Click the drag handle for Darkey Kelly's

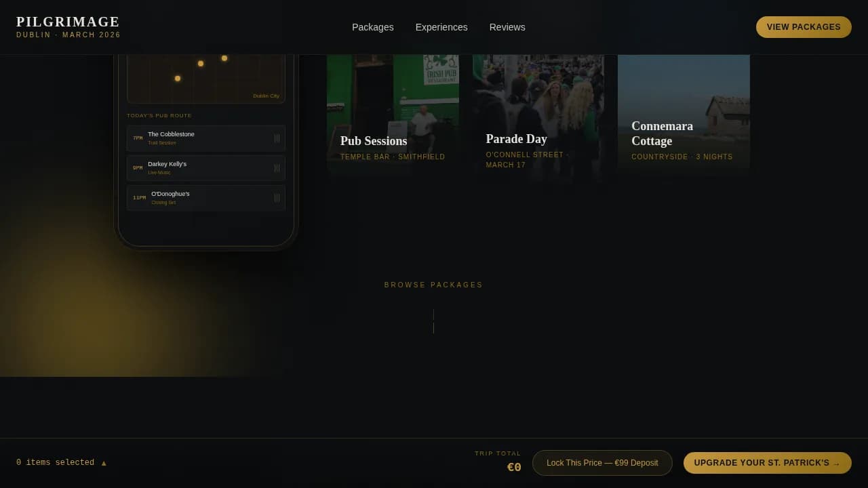[x=277, y=168]
